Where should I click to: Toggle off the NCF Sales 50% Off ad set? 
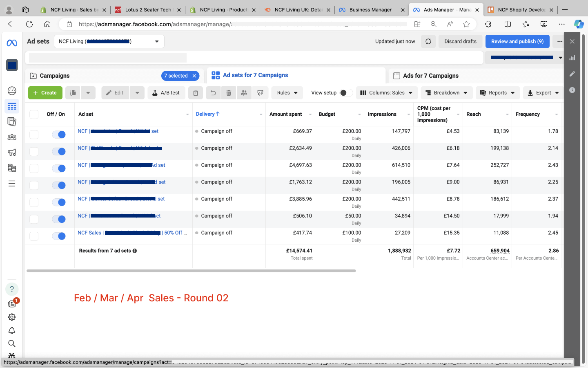pyautogui.click(x=59, y=236)
